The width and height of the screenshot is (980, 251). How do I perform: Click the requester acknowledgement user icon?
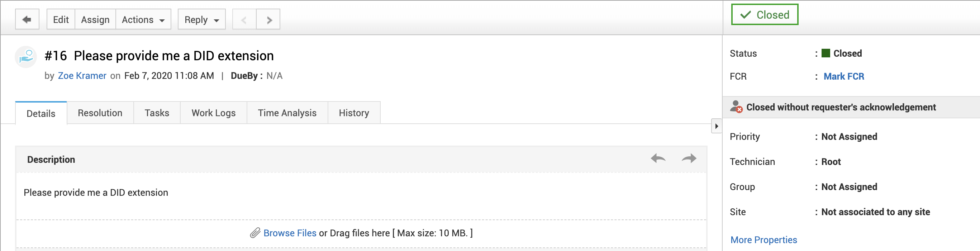click(736, 107)
